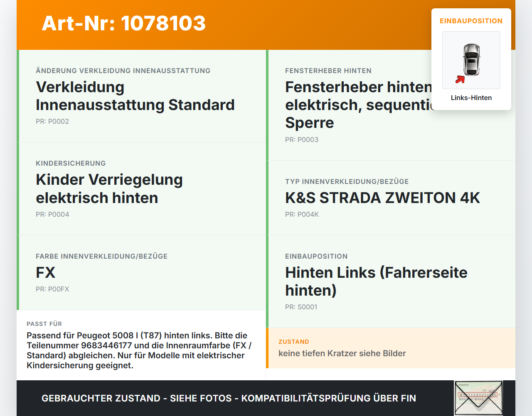532x416 pixels.
Task: Click TYP INNENVERKLEIDUNG/BEZÜGE label
Action: pyautogui.click(x=347, y=181)
